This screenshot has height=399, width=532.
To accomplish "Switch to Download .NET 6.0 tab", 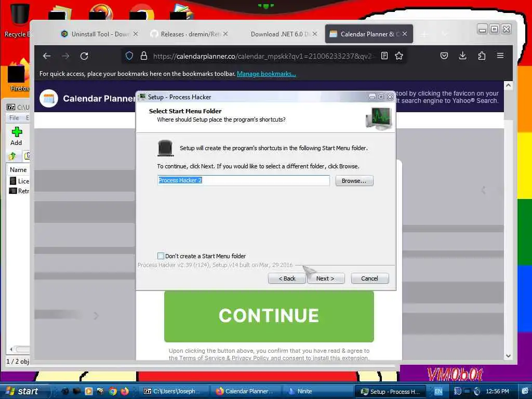I will tap(279, 34).
